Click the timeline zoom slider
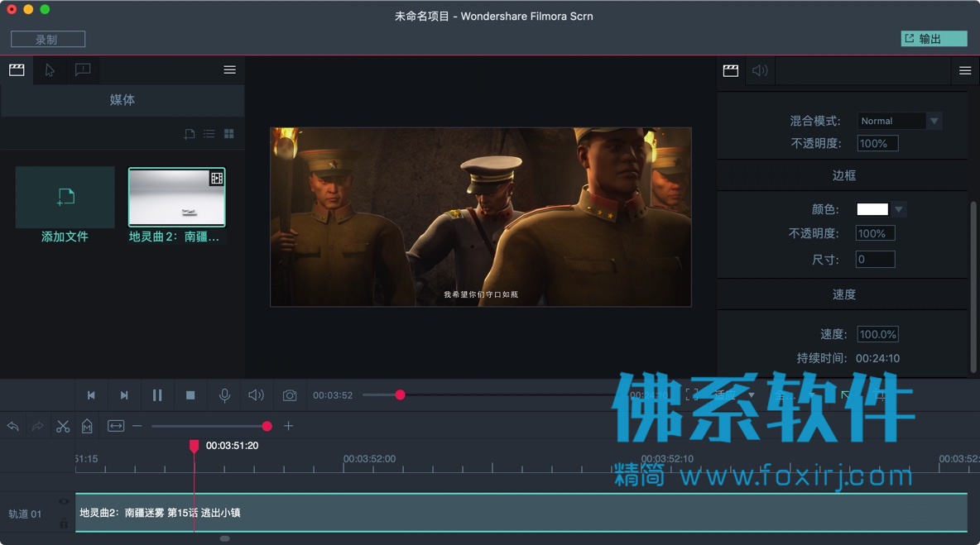This screenshot has height=545, width=980. [211, 427]
